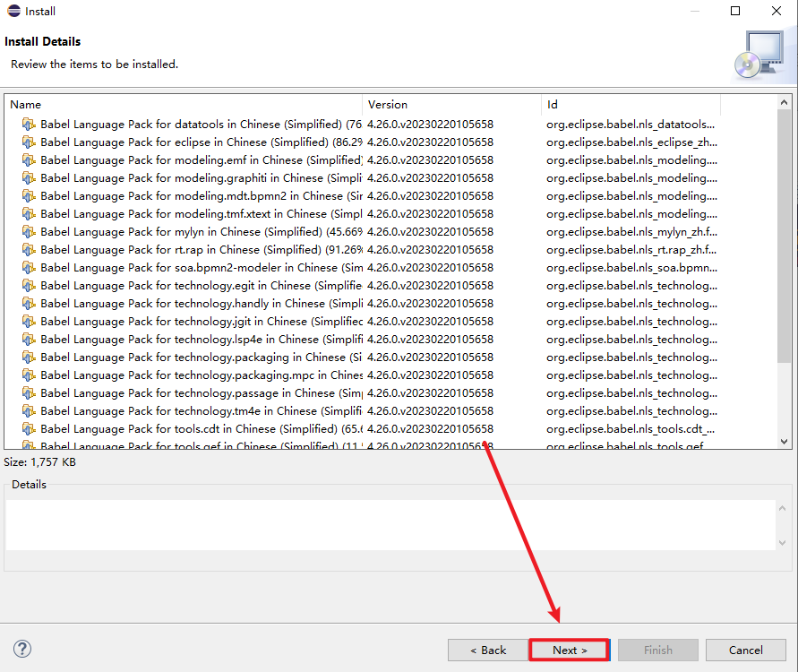798x672 pixels.
Task: Cancel the Install wizard
Action: click(745, 650)
